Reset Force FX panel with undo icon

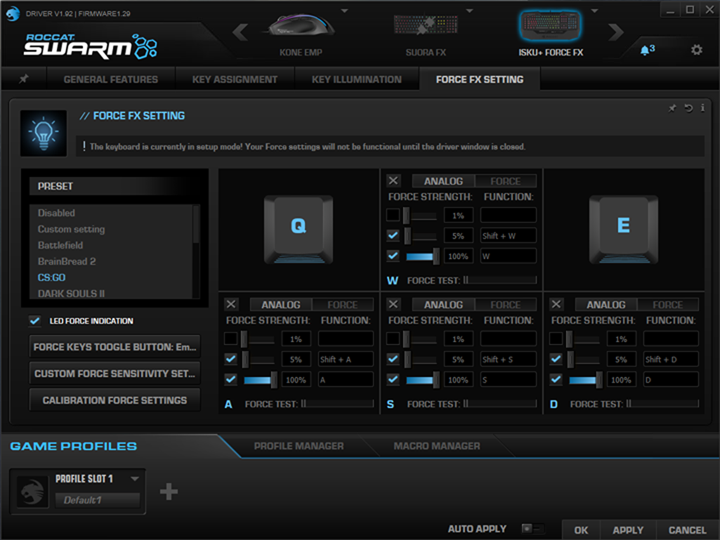(x=689, y=107)
